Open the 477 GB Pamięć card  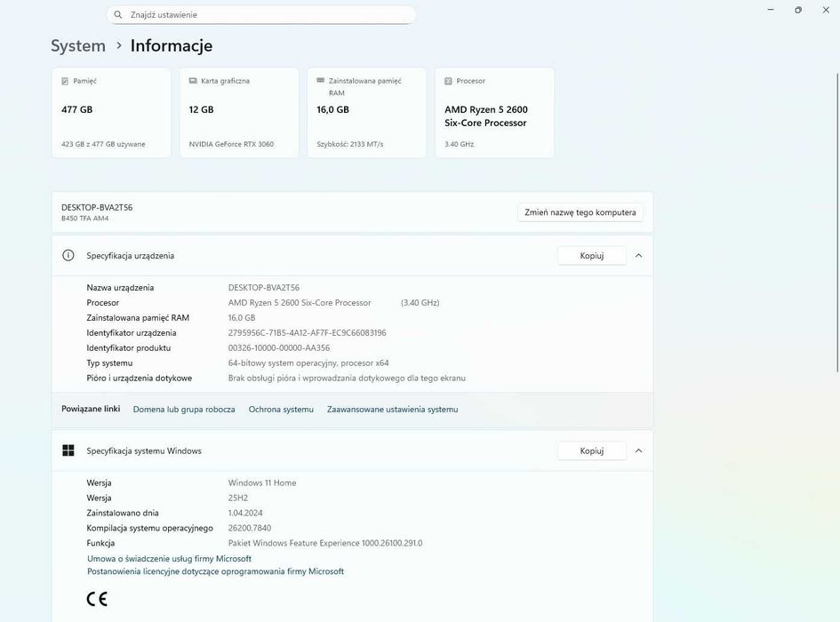[111, 113]
